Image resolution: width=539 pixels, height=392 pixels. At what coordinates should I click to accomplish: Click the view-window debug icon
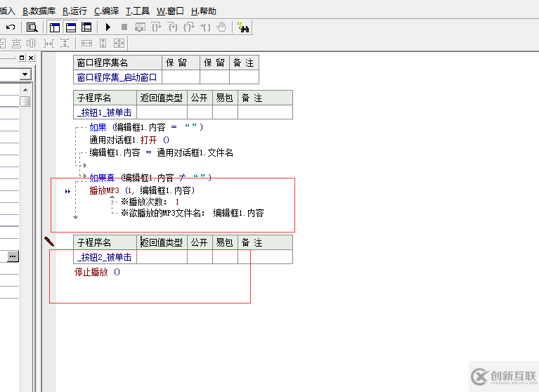(x=141, y=27)
